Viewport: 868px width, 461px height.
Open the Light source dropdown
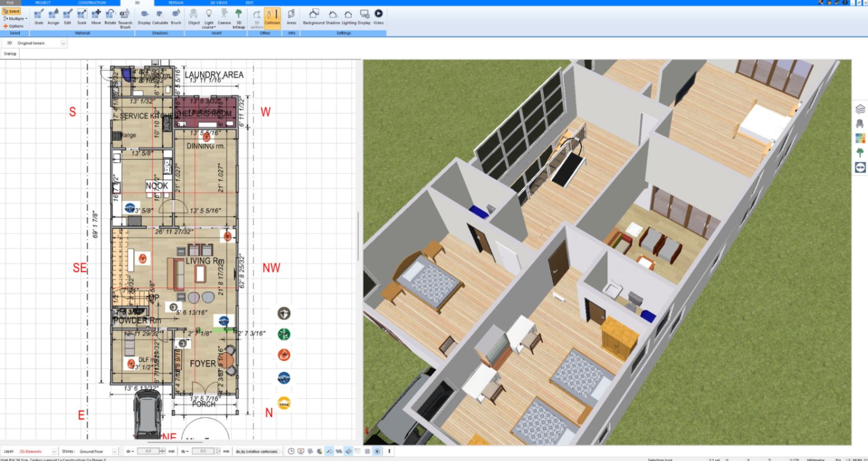(209, 18)
